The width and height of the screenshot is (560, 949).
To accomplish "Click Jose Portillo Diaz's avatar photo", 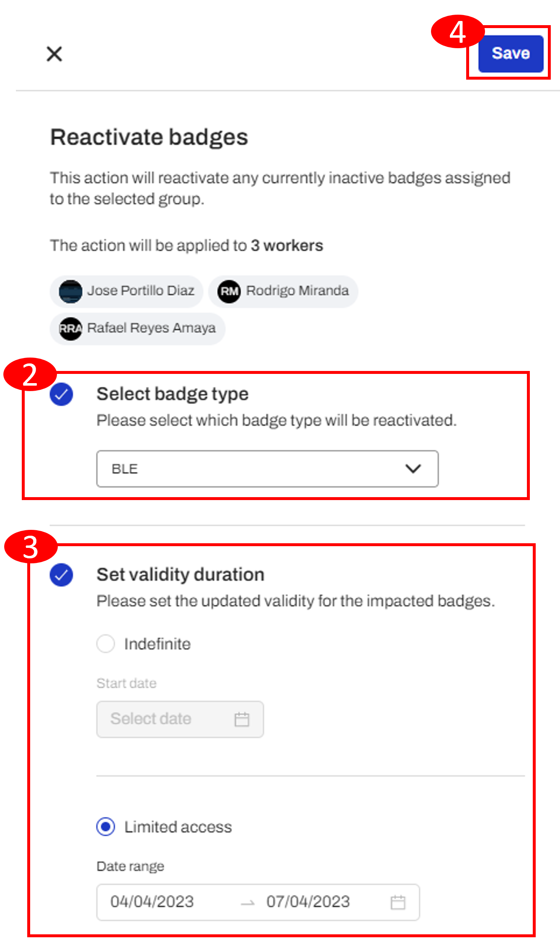I will point(70,291).
